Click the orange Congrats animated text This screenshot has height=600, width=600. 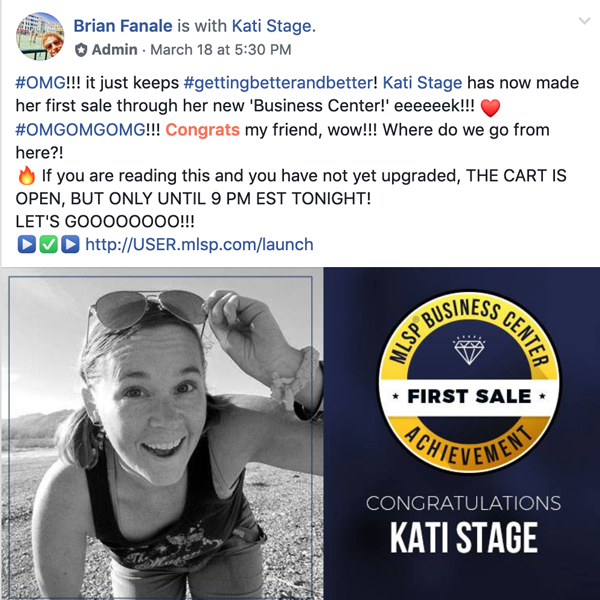(x=202, y=130)
